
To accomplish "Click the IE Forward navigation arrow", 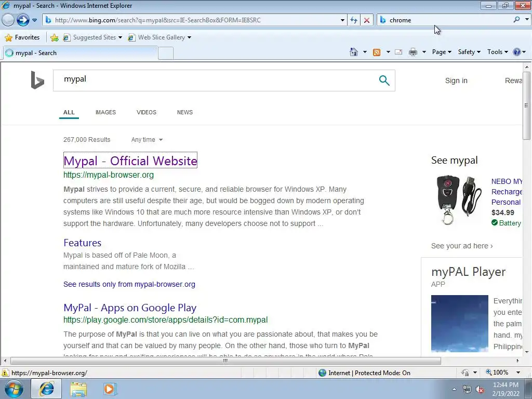I will pos(23,20).
